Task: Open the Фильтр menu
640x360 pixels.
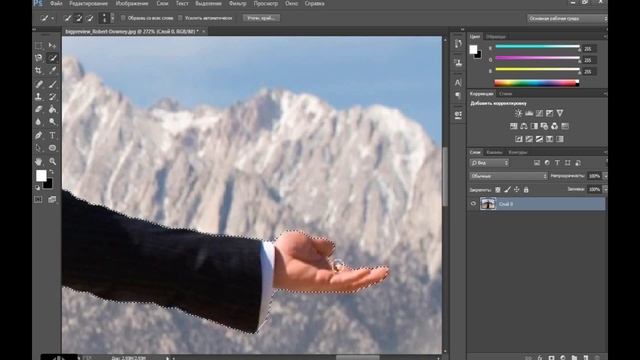Action: point(238,4)
